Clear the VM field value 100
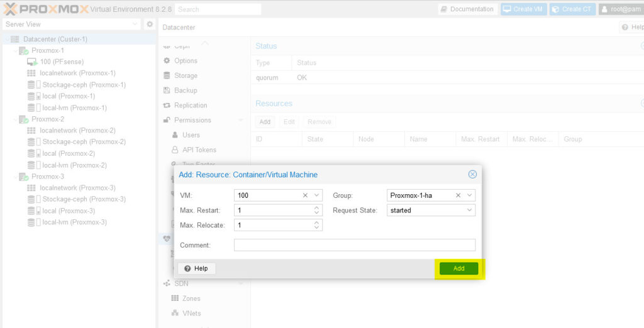644x328 pixels. (305, 195)
